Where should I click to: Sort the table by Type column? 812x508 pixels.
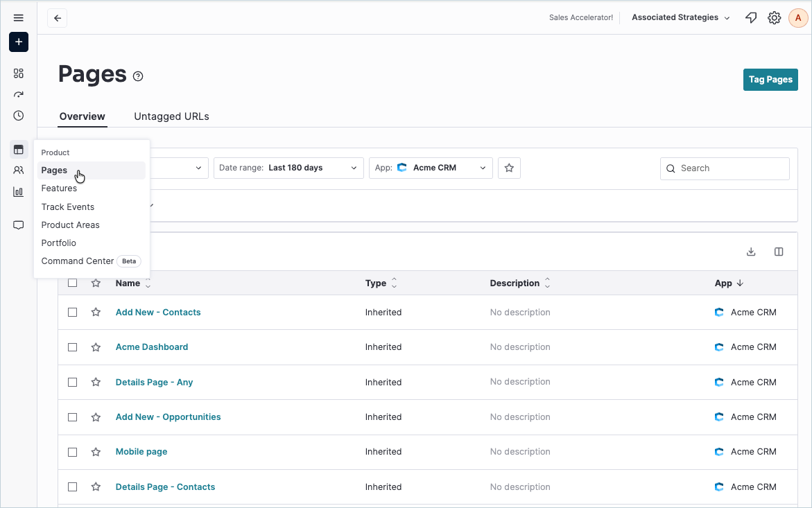tap(381, 283)
